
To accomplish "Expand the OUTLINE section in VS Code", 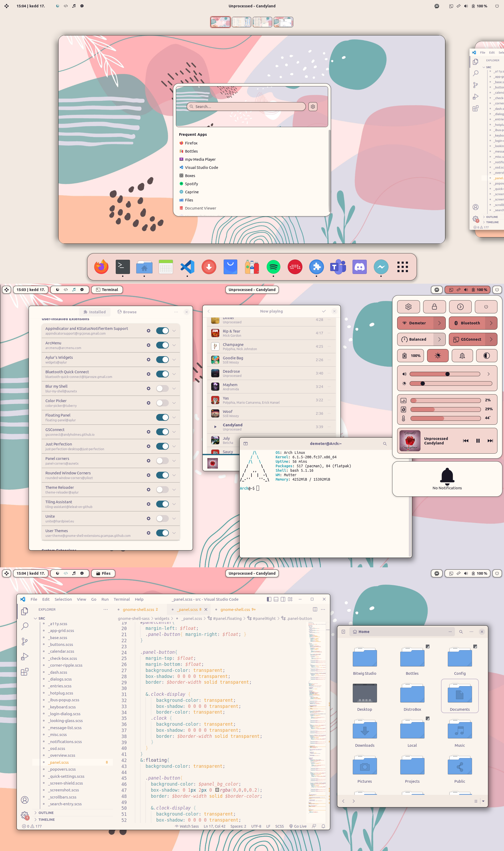I will pyautogui.click(x=46, y=813).
